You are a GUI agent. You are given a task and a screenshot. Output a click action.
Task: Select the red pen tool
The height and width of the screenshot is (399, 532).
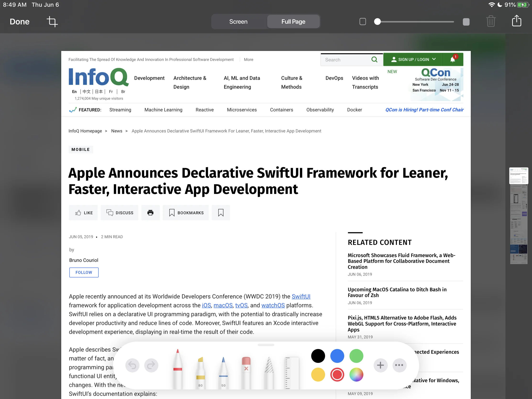pos(177,369)
